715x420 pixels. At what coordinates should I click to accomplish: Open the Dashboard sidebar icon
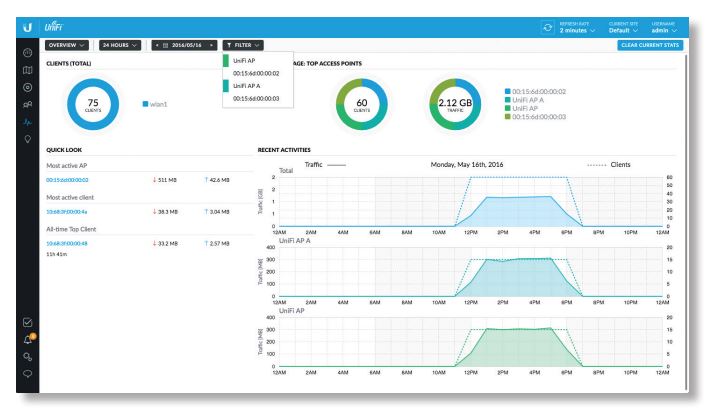tap(27, 52)
